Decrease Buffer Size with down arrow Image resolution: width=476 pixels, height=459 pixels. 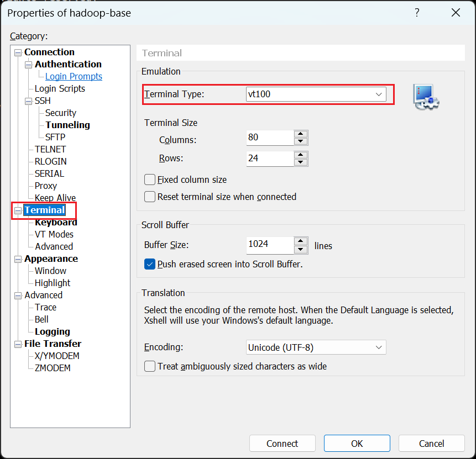click(x=301, y=249)
